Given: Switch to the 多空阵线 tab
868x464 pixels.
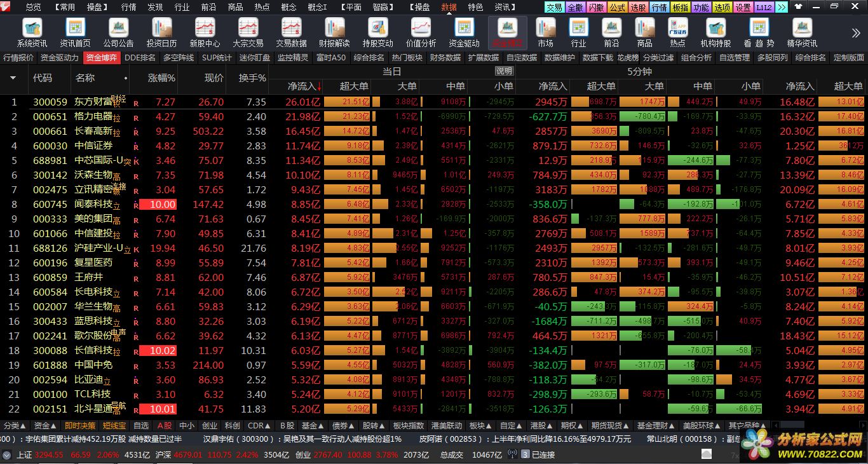Looking at the screenshot, I should tap(179, 58).
